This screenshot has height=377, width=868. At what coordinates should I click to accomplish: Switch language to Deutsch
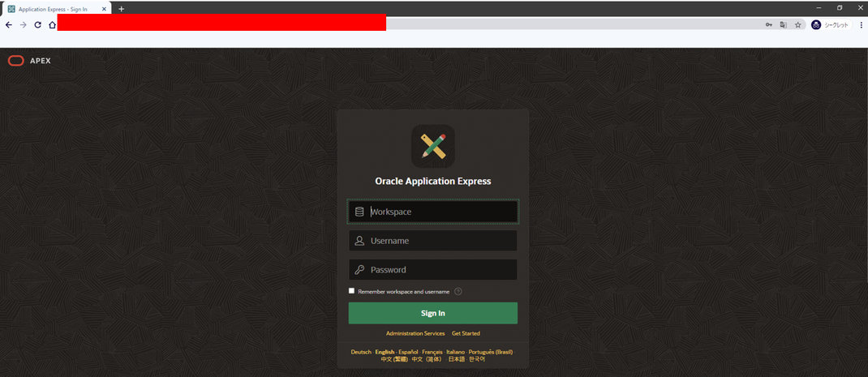click(361, 352)
